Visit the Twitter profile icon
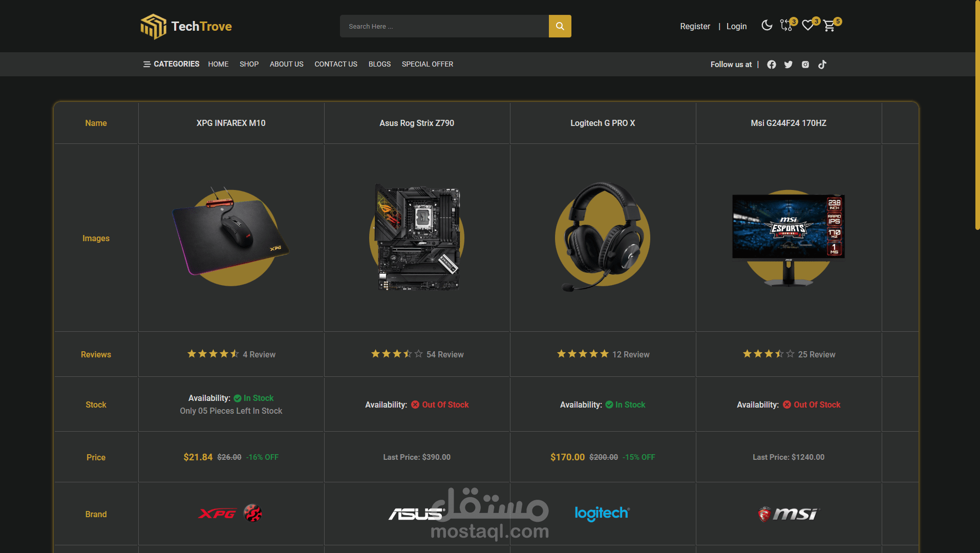The width and height of the screenshot is (980, 553). tap(789, 65)
